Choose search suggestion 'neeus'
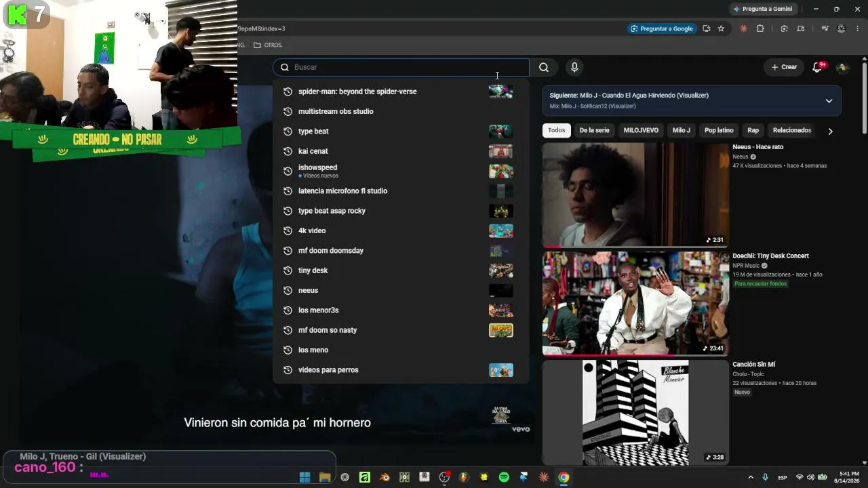The width and height of the screenshot is (868, 488). 401,290
